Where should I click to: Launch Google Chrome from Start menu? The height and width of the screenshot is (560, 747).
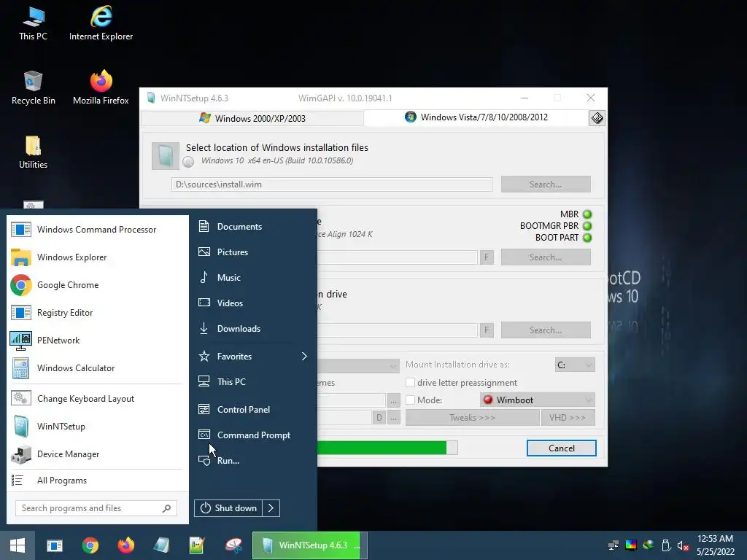click(96, 285)
